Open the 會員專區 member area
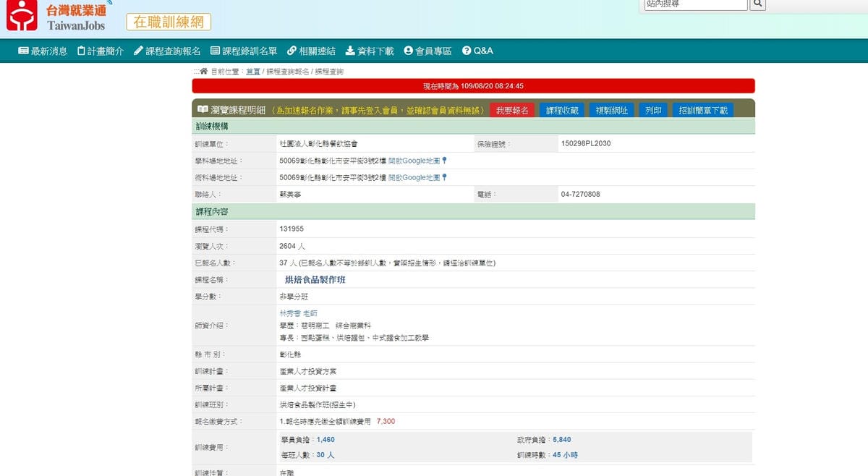868x476 pixels. [427, 51]
